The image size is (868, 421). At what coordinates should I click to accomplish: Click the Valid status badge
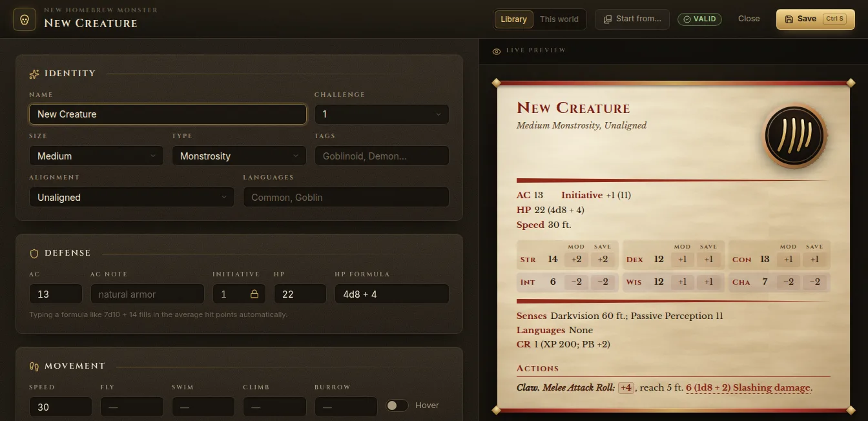point(699,19)
